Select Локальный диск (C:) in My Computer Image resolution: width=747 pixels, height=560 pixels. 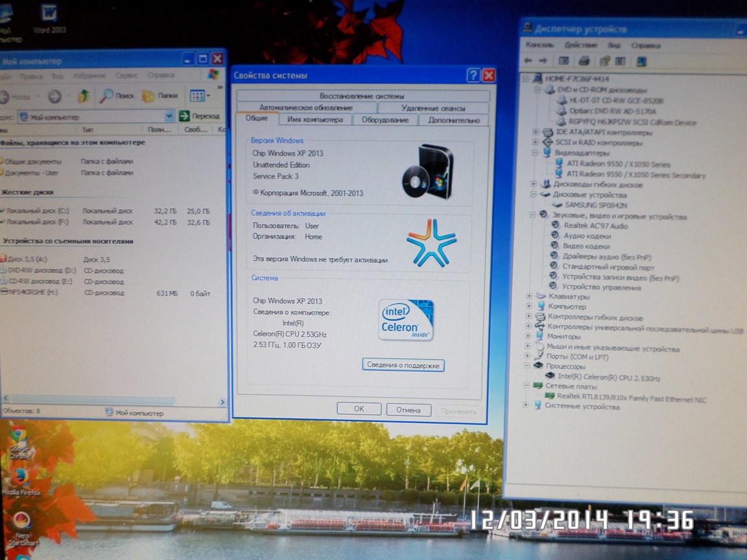tap(38, 211)
